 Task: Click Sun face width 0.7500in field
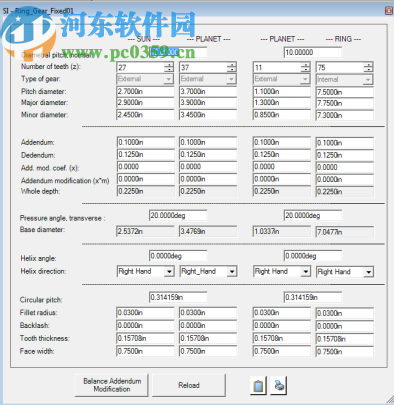(145, 351)
